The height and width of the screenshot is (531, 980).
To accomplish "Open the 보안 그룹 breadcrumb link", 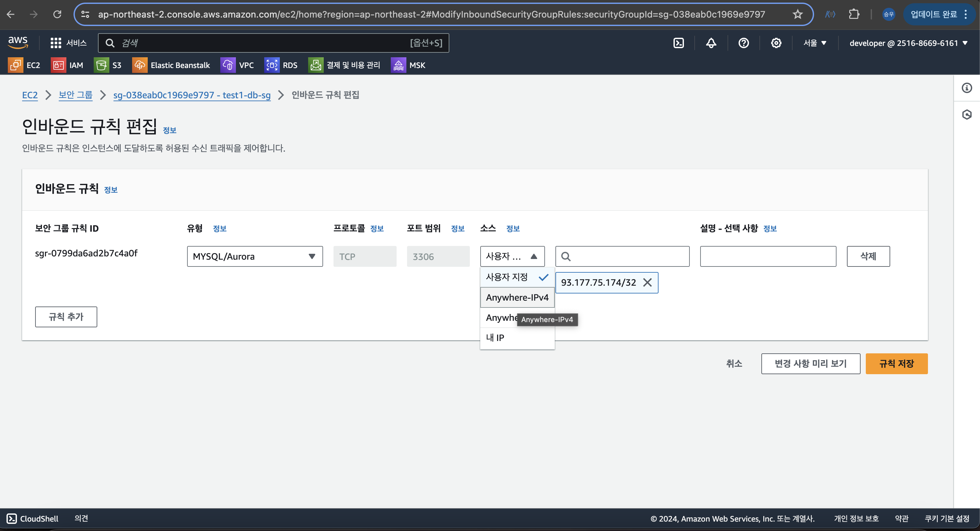I will pos(75,95).
